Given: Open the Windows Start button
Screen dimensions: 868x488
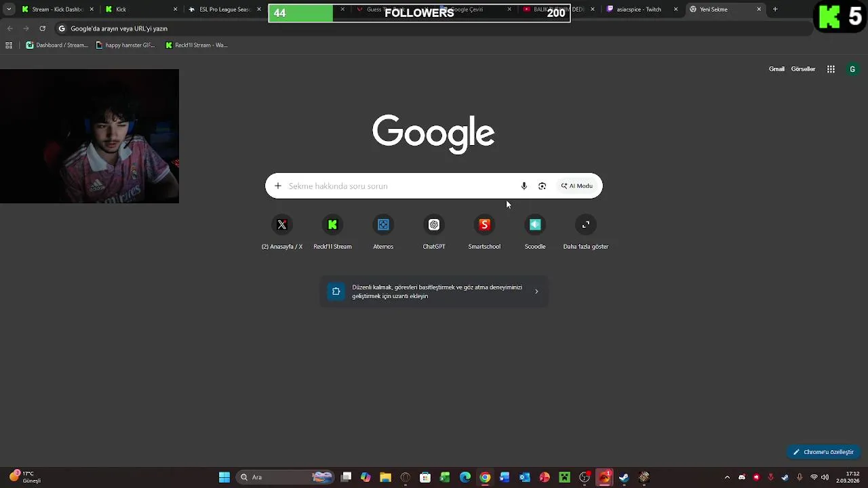Looking at the screenshot, I should (x=224, y=477).
